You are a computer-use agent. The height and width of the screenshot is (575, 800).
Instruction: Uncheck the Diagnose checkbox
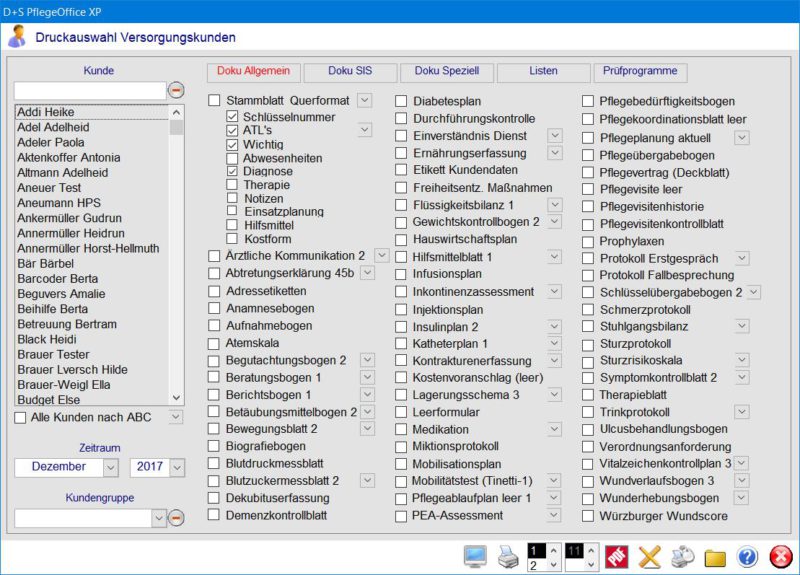point(232,171)
